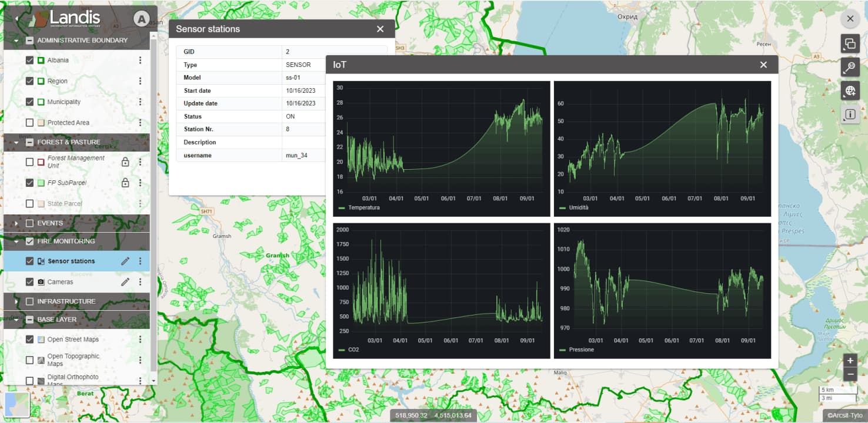The width and height of the screenshot is (868, 423).
Task: Close the IoT charts panel
Action: (763, 65)
